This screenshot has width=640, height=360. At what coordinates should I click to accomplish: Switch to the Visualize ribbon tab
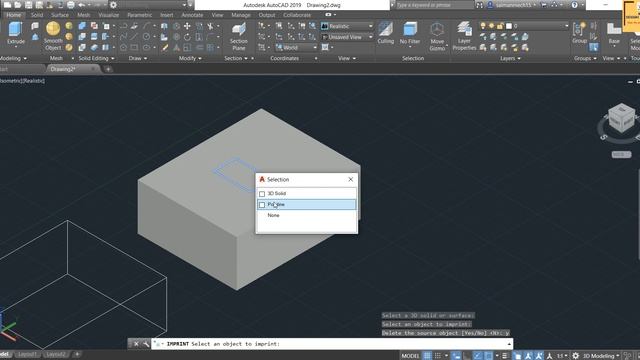tap(109, 15)
